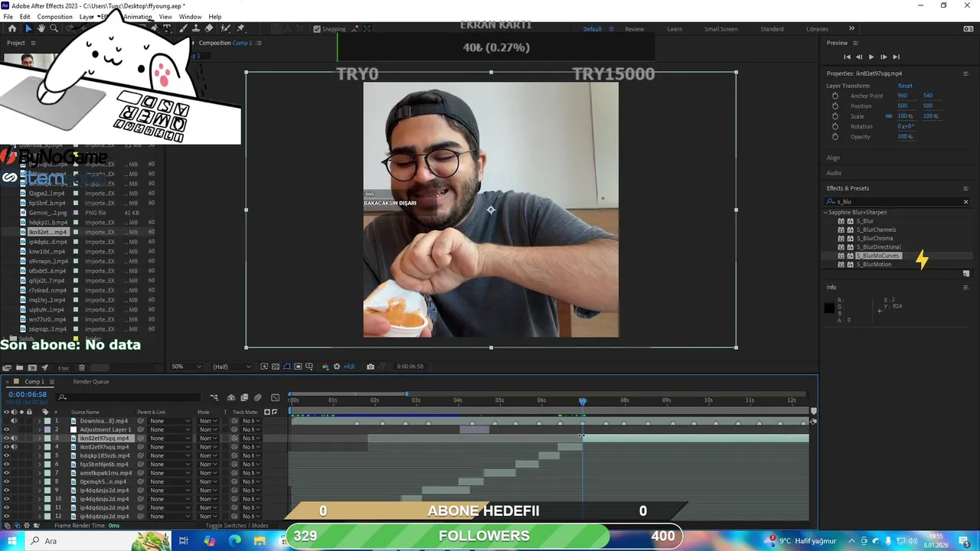Image resolution: width=980 pixels, height=551 pixels.
Task: Open the File menu
Action: coord(8,17)
